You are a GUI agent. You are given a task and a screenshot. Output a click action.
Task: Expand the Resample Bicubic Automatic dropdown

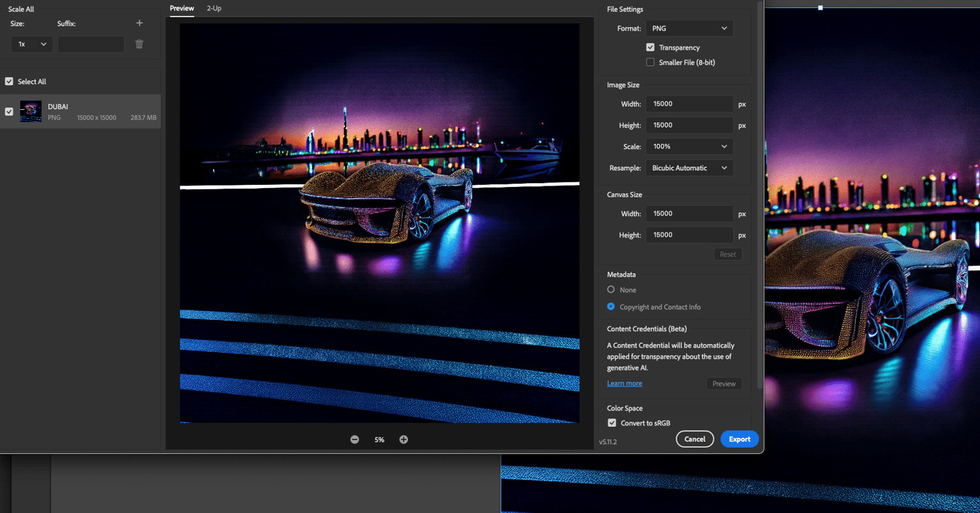(689, 168)
